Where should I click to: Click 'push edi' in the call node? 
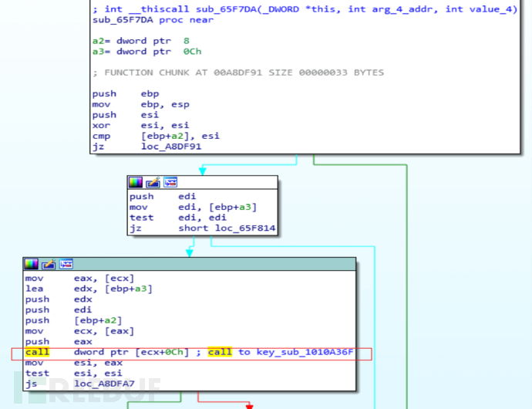click(x=59, y=309)
